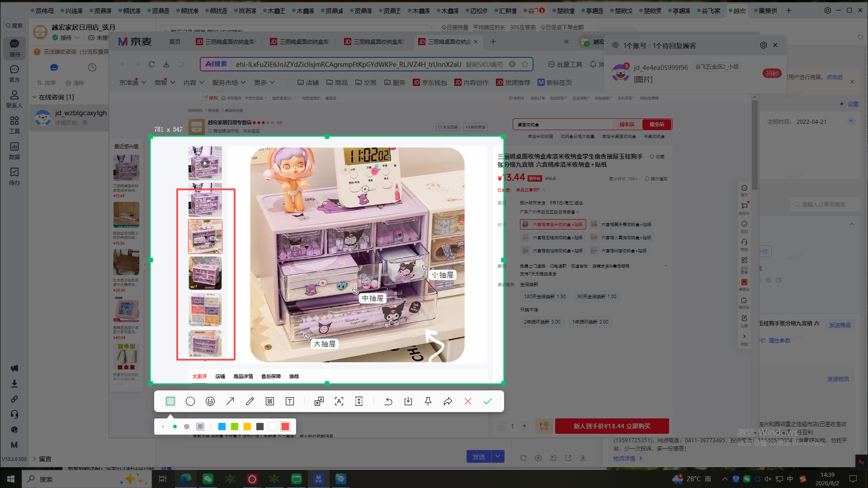
Task: Expand the 更多 dropdown menu
Action: (x=264, y=83)
